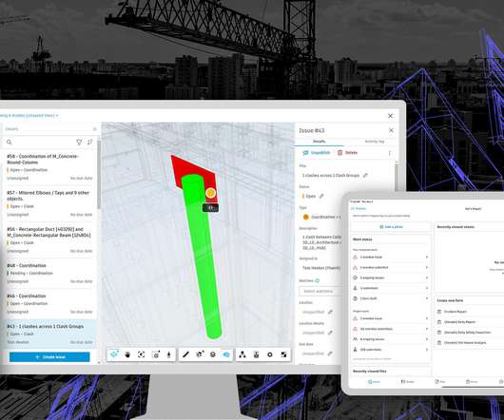
Task: Select issue #58 Coordination of M_Concrete-Round-Column
Action: coord(49,167)
